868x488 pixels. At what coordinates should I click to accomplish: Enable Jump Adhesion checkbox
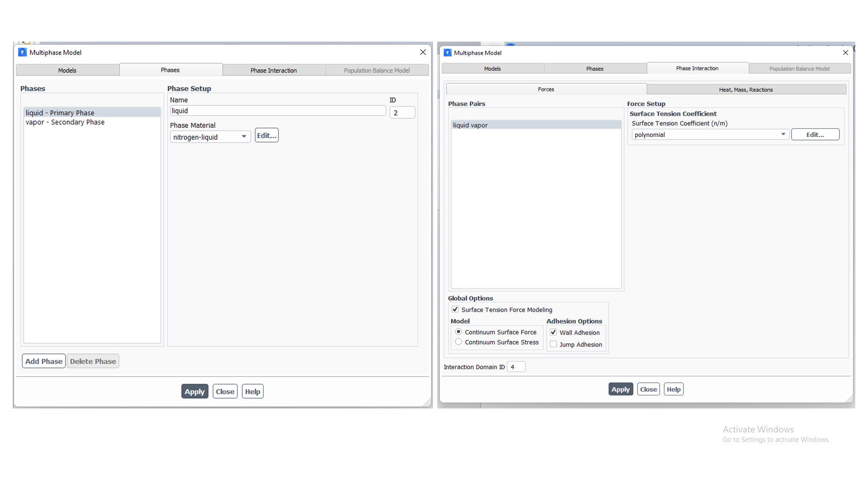pos(553,344)
